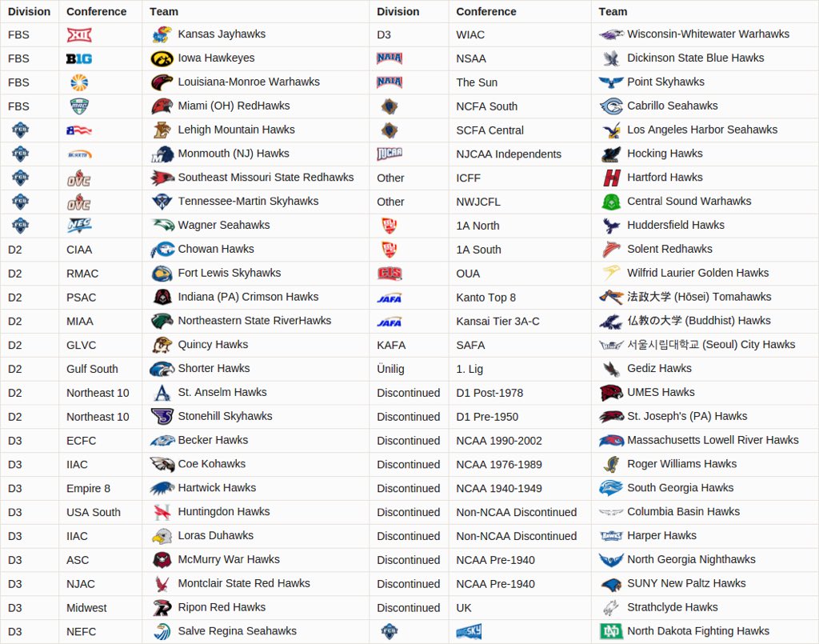The width and height of the screenshot is (819, 644).
Task: Click the OVC logo beside Southeast Missouri State
Action: click(79, 178)
